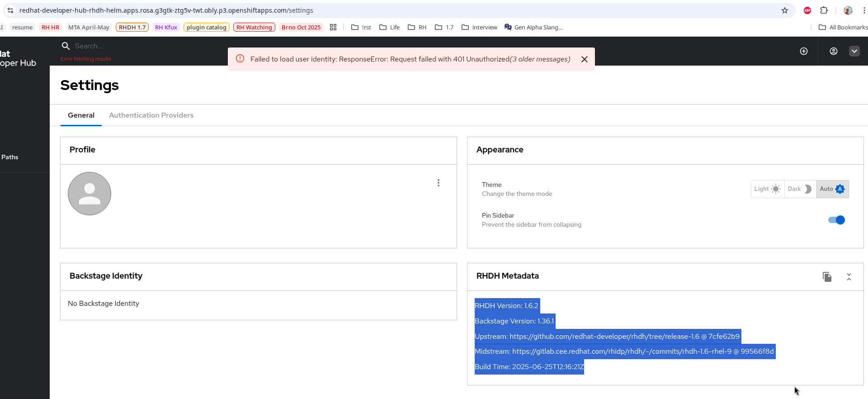Click the Upstream github release-1.6 line
Viewport: 868px width, 399px height.
pyautogui.click(x=607, y=337)
